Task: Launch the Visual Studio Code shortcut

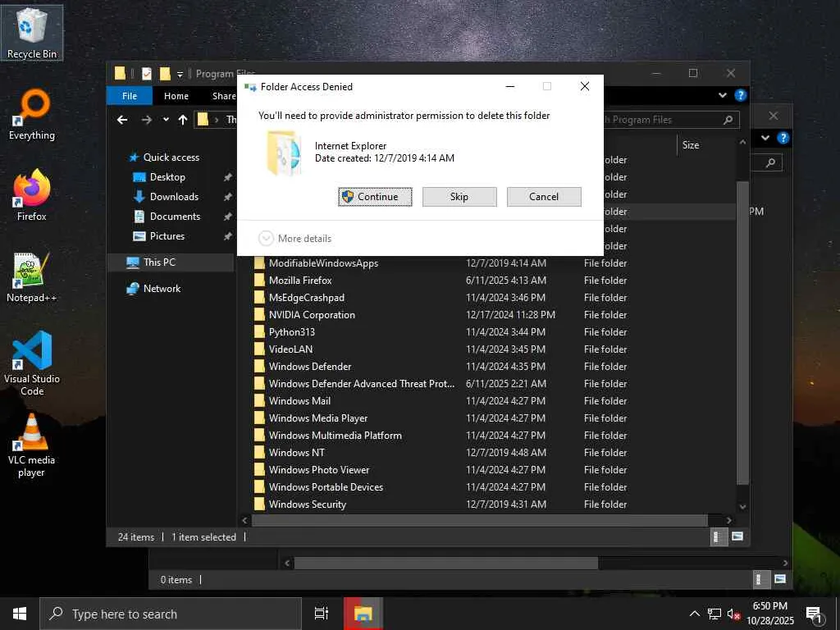Action: (x=32, y=363)
